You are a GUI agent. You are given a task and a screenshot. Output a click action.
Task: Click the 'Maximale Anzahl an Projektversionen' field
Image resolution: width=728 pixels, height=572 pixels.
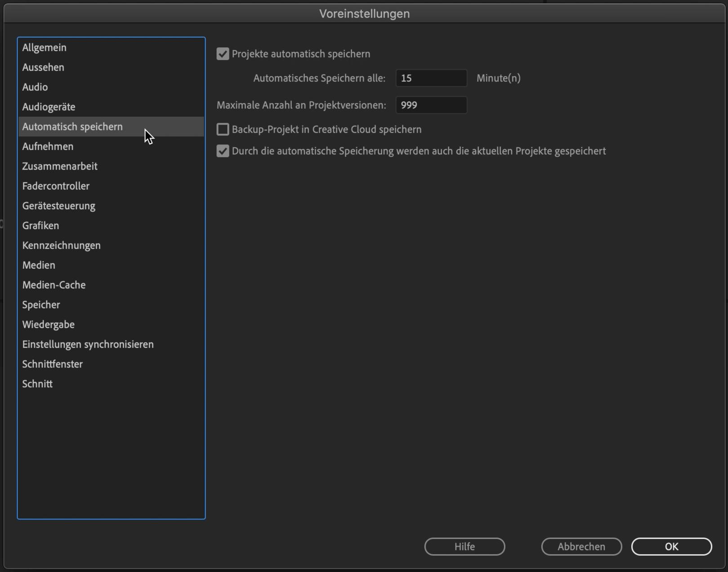tap(431, 105)
